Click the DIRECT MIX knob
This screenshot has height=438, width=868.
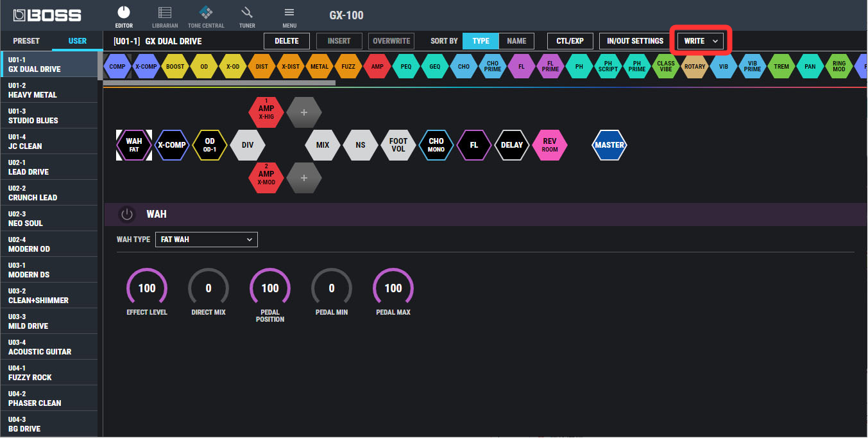pyautogui.click(x=208, y=288)
